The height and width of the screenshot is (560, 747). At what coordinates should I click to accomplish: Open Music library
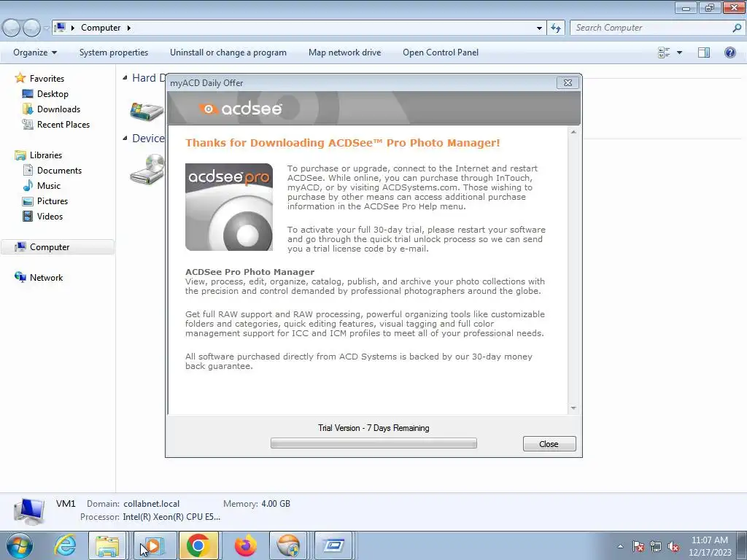[x=49, y=185]
